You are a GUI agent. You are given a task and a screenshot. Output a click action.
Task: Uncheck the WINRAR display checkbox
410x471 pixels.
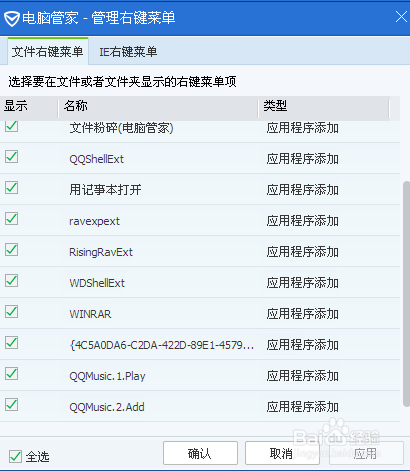(x=12, y=312)
